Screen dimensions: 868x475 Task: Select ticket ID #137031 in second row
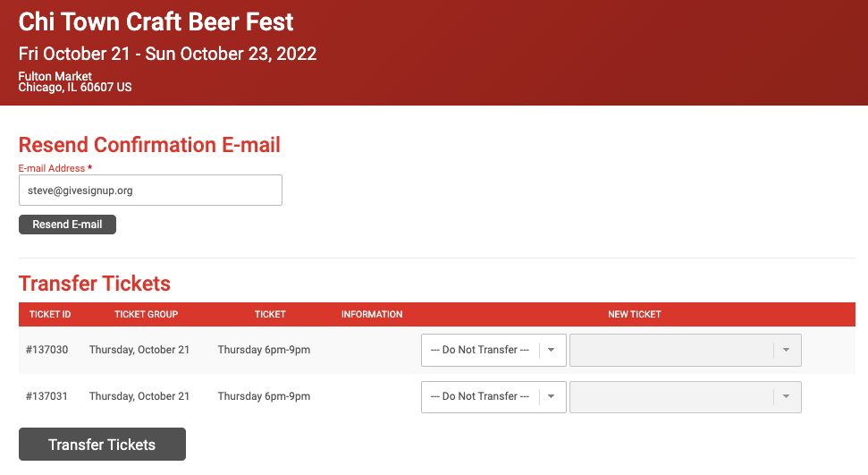47,396
